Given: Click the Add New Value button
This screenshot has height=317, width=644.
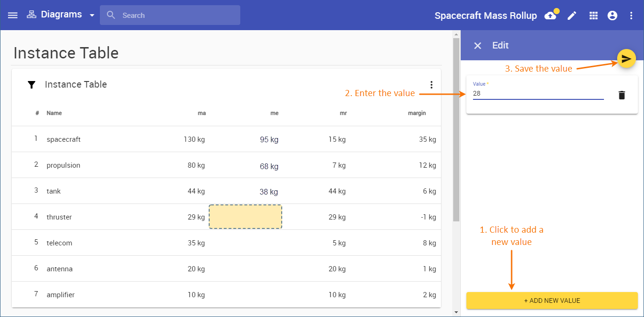Looking at the screenshot, I should [552, 301].
